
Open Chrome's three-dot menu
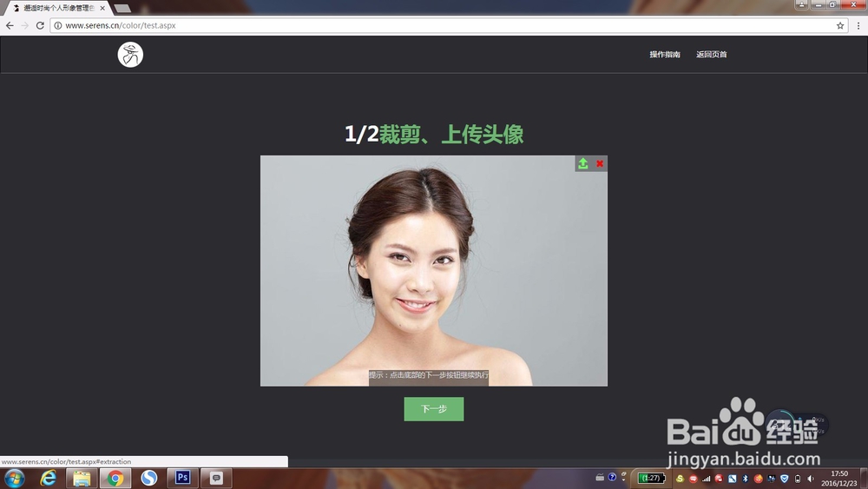858,25
